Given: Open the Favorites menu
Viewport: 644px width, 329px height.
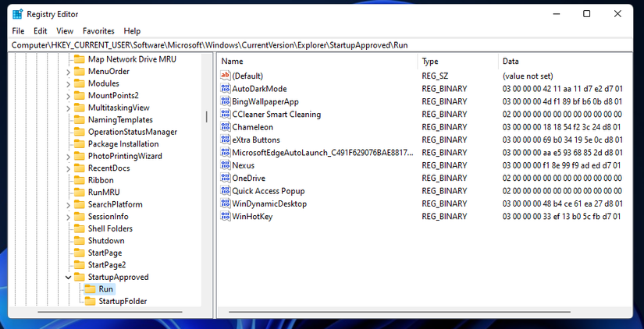Looking at the screenshot, I should 98,30.
